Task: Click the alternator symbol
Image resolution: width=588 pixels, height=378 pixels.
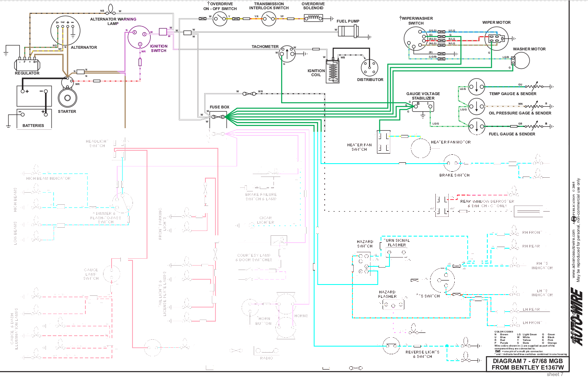Action: [x=65, y=31]
